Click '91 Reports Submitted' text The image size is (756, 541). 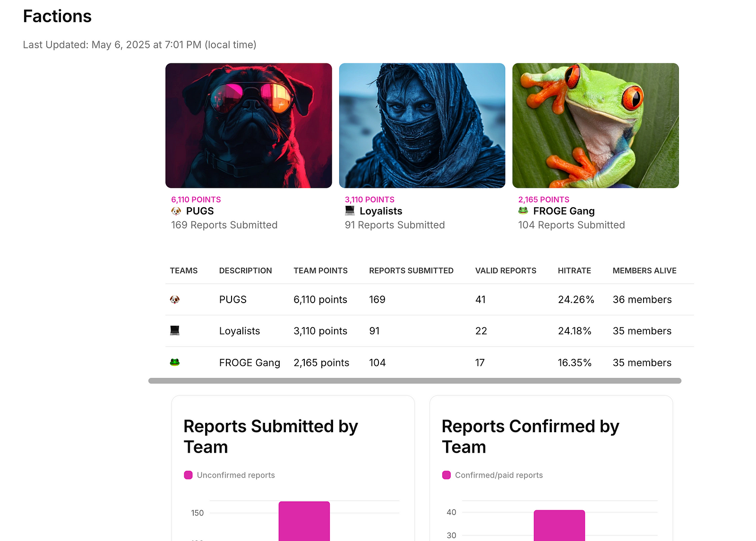(x=395, y=225)
